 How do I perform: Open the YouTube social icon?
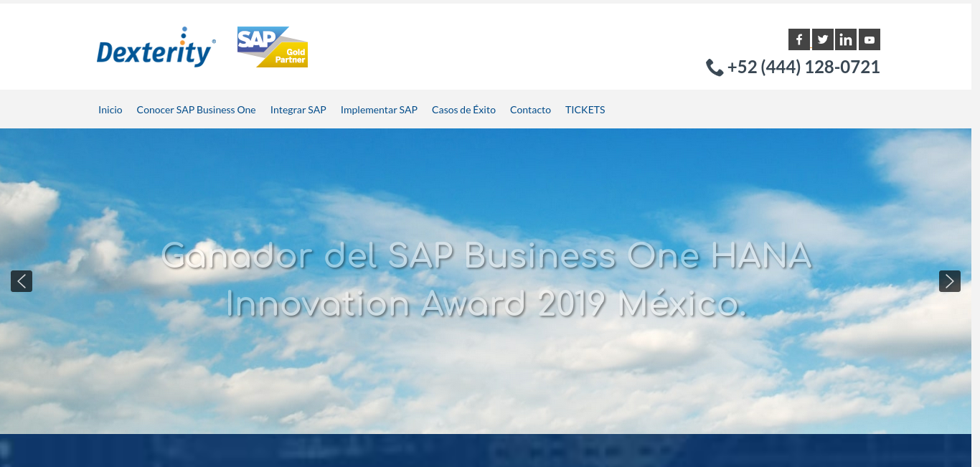pyautogui.click(x=870, y=39)
